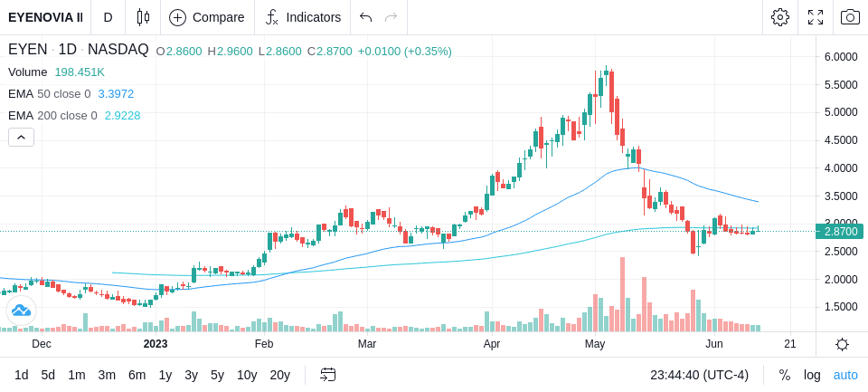Viewport: 868px width, 392px height.
Task: Collapse the indicator legend with the chevron
Action: click(x=21, y=137)
